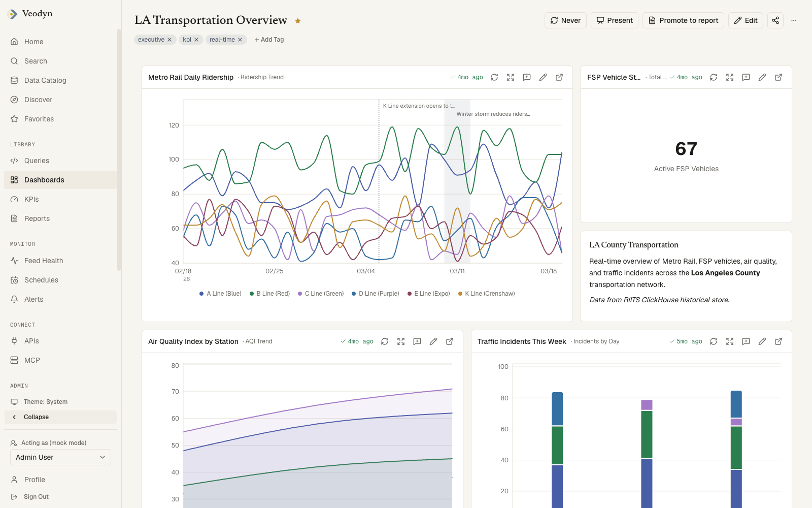This screenshot has height=508, width=812.
Task: Open APIs connection page
Action: click(60, 341)
